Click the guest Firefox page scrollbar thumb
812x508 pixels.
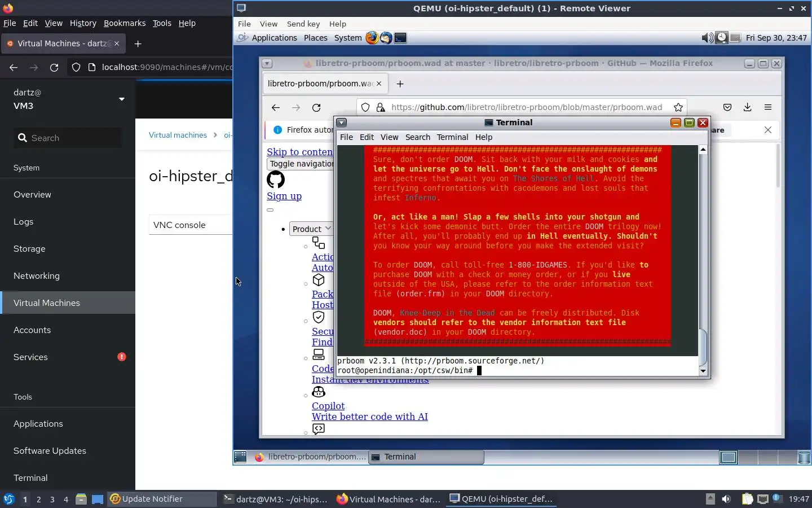779,165
